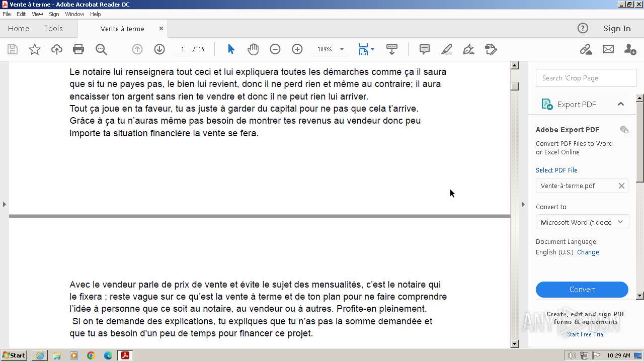The image size is (644, 362).
Task: Open the Find text magnifier icon
Action: click(101, 49)
